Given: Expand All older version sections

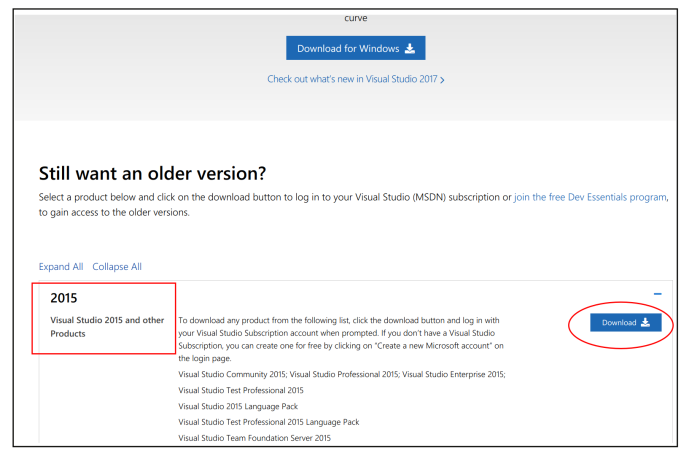Looking at the screenshot, I should tap(61, 267).
